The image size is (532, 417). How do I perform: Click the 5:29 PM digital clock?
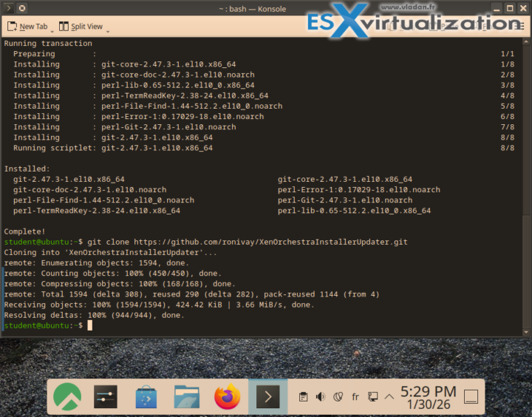[428, 397]
